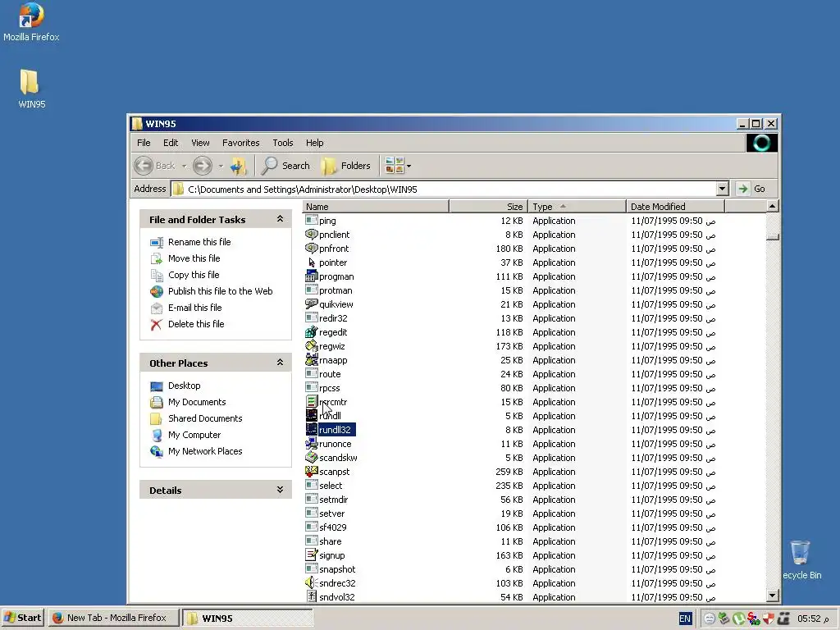Click scroll up arrow in file list
The height and width of the screenshot is (630, 840).
tap(772, 206)
